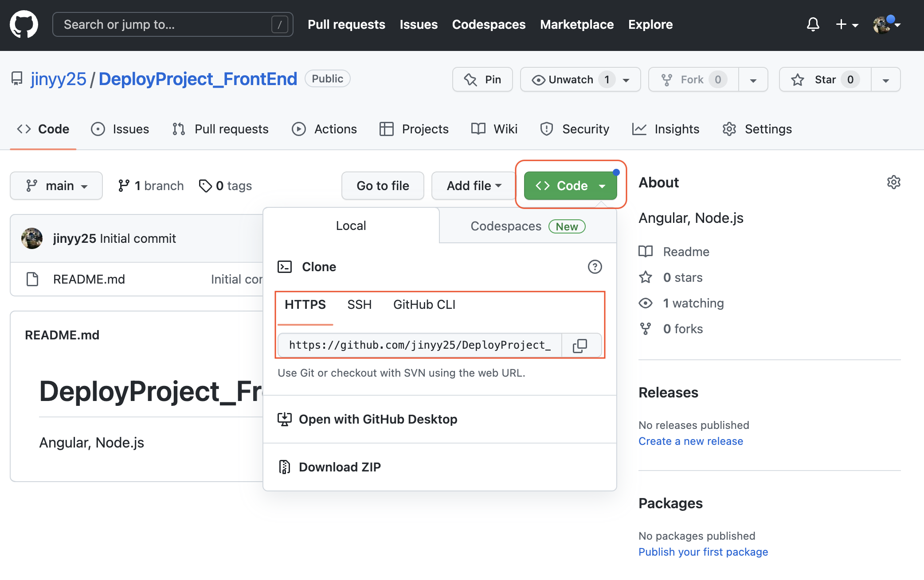Switch clone protocol to SSH

359,305
